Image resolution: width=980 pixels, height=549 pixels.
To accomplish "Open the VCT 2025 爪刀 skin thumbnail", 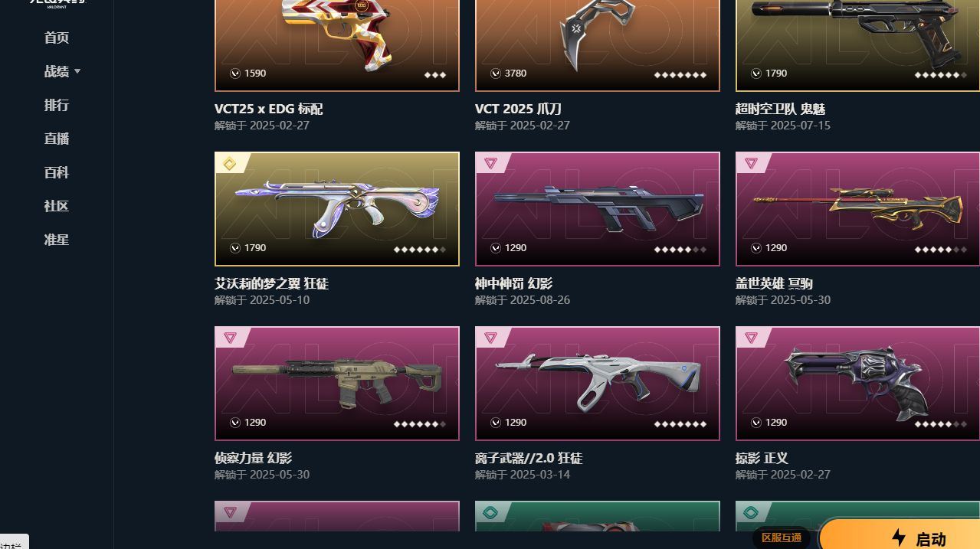I will click(598, 45).
